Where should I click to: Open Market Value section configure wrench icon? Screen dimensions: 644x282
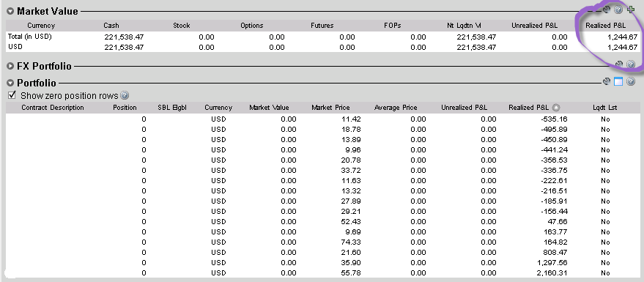tap(607, 10)
